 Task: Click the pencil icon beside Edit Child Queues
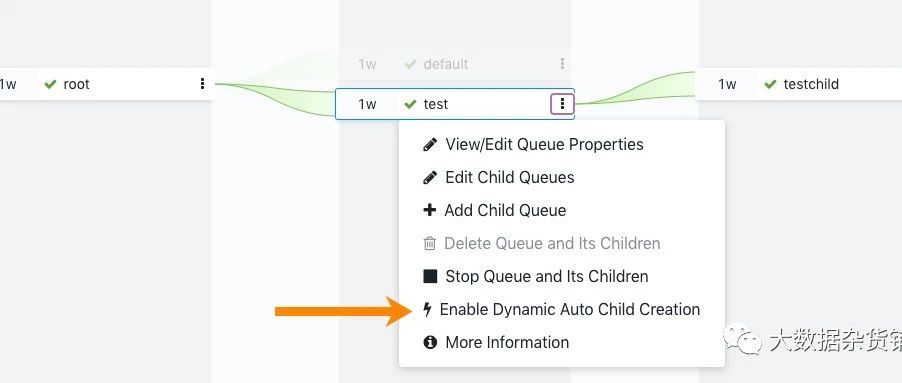(x=430, y=177)
